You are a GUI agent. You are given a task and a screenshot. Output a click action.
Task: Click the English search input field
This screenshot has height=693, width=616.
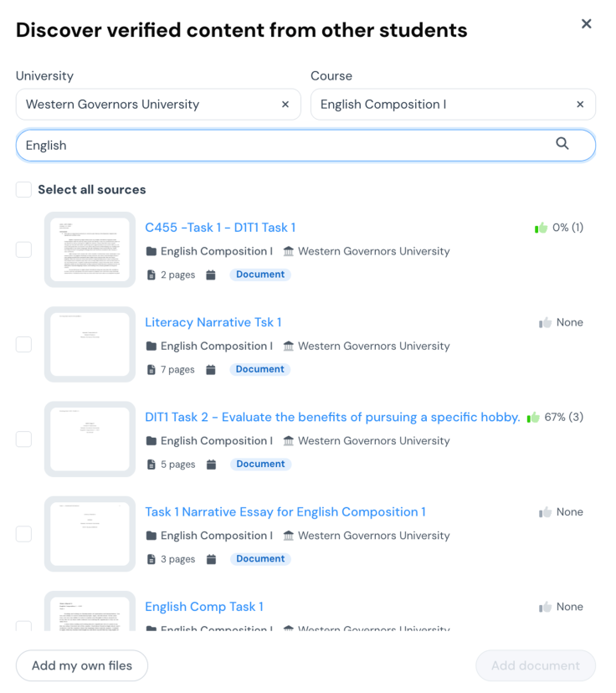(285, 145)
